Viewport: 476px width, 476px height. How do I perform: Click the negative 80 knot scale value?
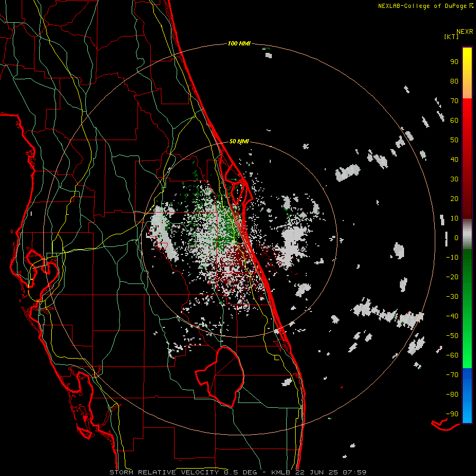(452, 395)
